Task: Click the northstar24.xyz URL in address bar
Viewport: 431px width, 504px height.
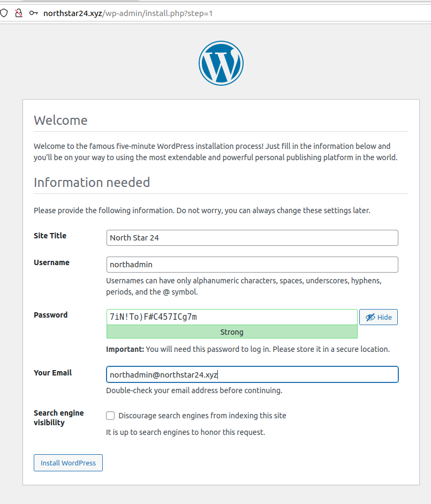Action: point(127,13)
